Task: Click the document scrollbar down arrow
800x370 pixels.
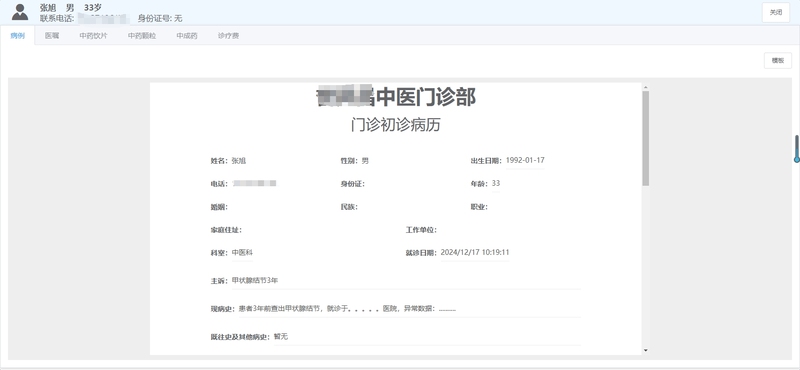Action: pyautogui.click(x=645, y=350)
